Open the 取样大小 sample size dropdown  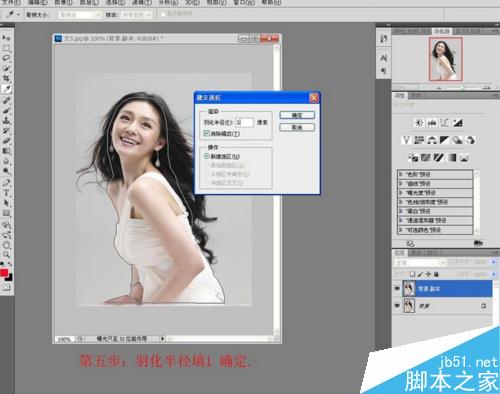pyautogui.click(x=79, y=15)
